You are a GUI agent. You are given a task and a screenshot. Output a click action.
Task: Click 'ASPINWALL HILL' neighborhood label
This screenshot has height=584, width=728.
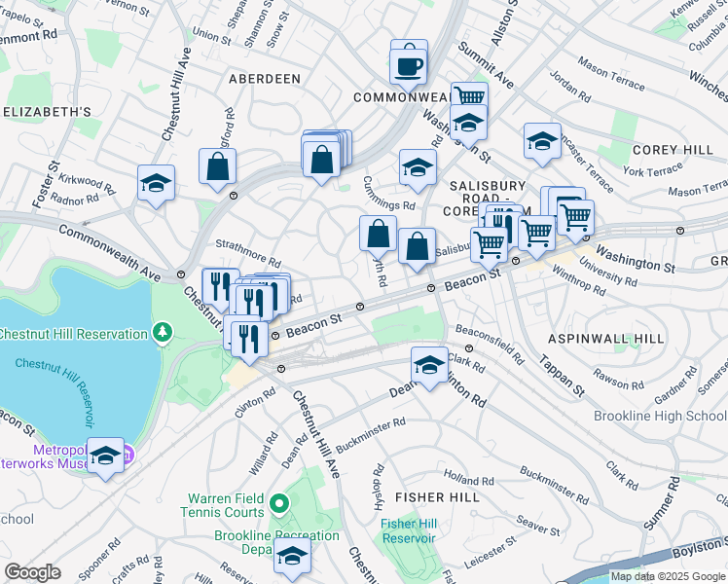click(x=606, y=339)
